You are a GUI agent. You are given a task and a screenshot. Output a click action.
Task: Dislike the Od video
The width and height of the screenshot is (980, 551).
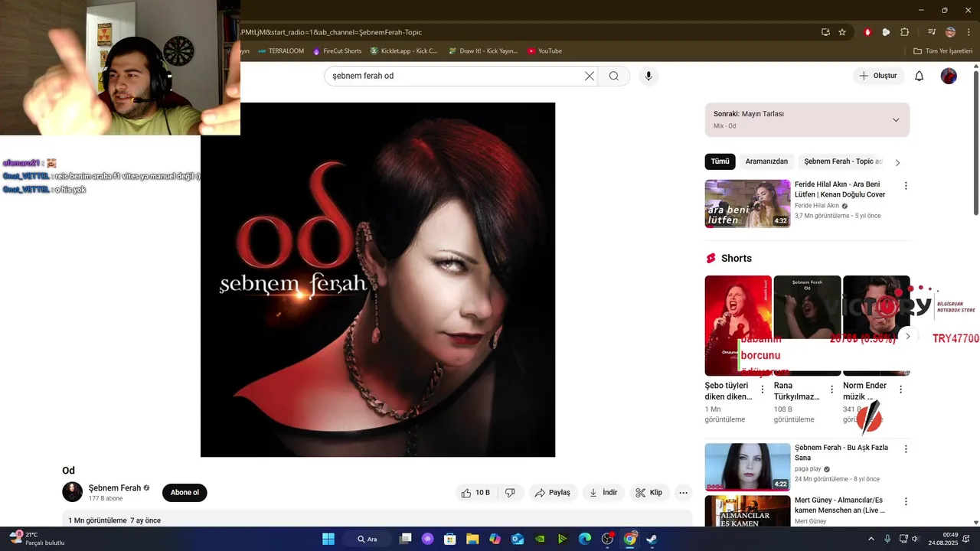click(x=510, y=493)
